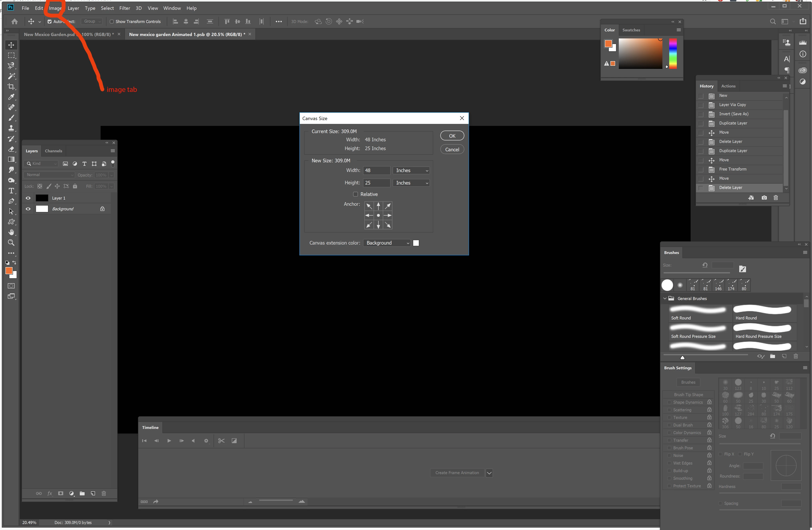Viewport: 812px width, 530px height.
Task: Click the top-left anchor arrow
Action: pos(369,206)
